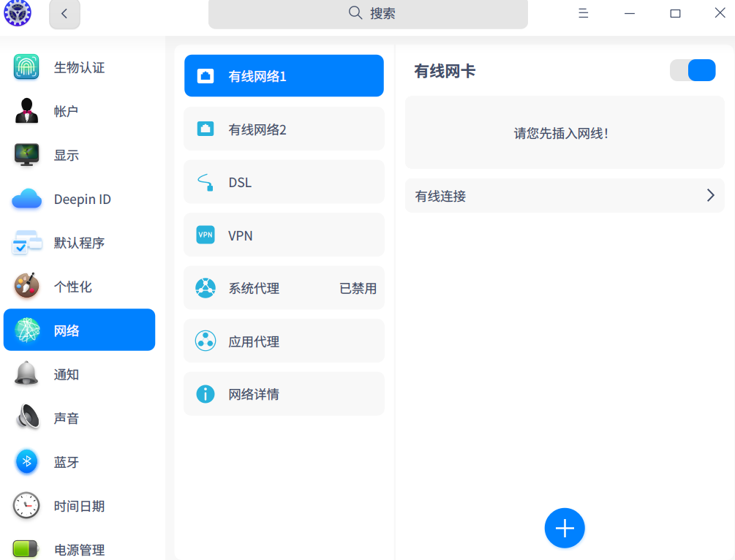Toggle the wired network card switch off
735x560 pixels.
[692, 70]
